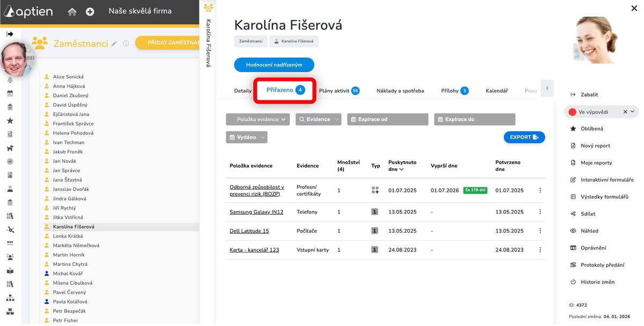This screenshot has width=644, height=326.
Task: Open the Náhled eye preview option
Action: coord(589,231)
